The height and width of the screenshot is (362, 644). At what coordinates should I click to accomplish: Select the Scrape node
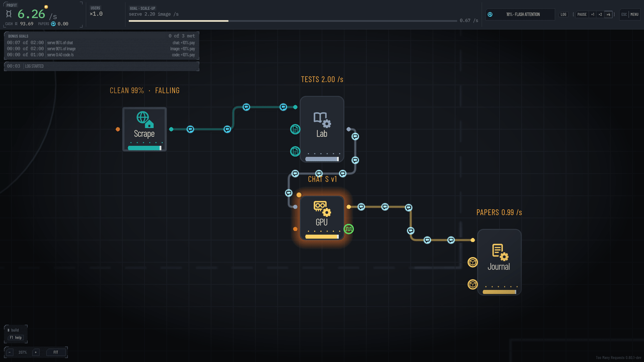click(144, 129)
